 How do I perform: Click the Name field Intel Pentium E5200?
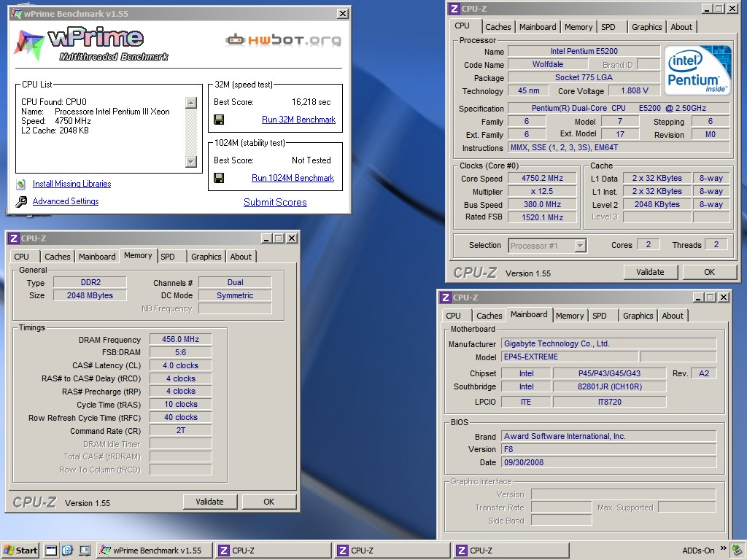click(x=584, y=51)
